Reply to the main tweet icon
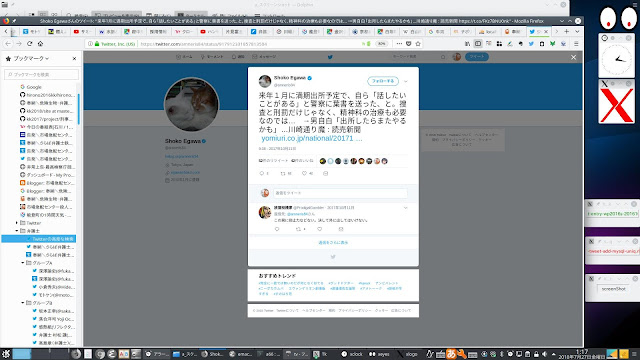640x360 pixels. [x=262, y=173]
